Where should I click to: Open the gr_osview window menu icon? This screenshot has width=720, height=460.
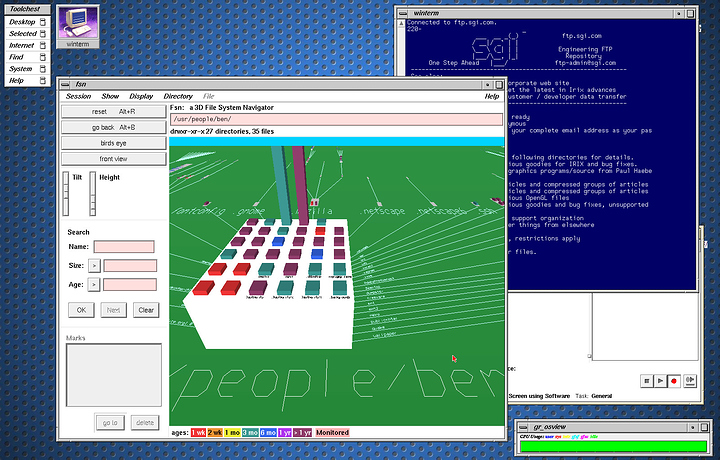pyautogui.click(x=522, y=426)
